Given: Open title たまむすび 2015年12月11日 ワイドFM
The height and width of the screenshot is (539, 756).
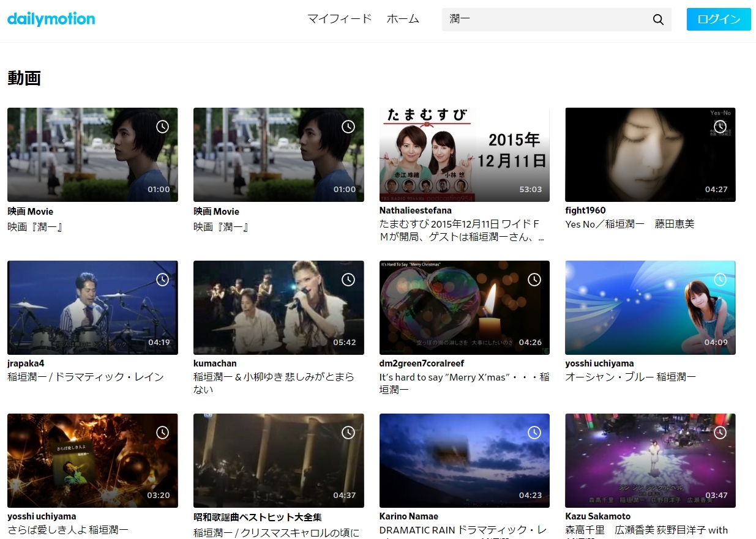Looking at the screenshot, I should point(462,231).
